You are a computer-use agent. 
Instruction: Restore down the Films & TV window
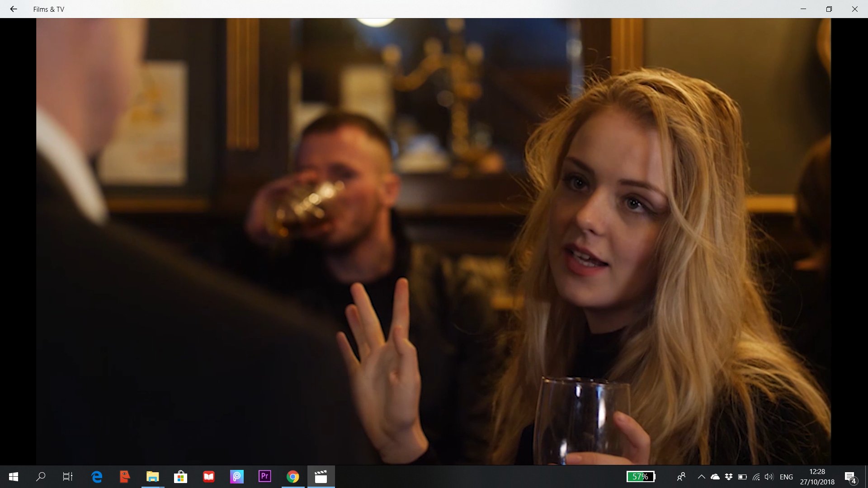829,9
